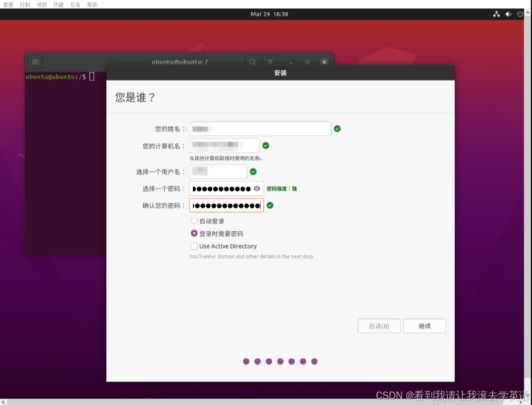This screenshot has height=405, width=532.
Task: Select the 登录时需要密码 radio button
Action: (x=194, y=234)
